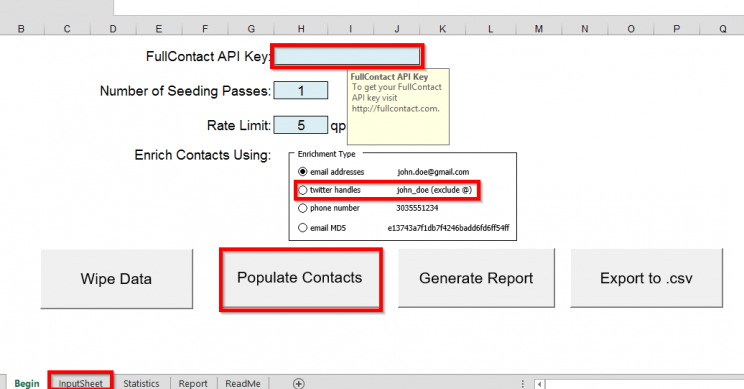The height and width of the screenshot is (389, 744).
Task: Select column H header
Action: pyautogui.click(x=301, y=29)
